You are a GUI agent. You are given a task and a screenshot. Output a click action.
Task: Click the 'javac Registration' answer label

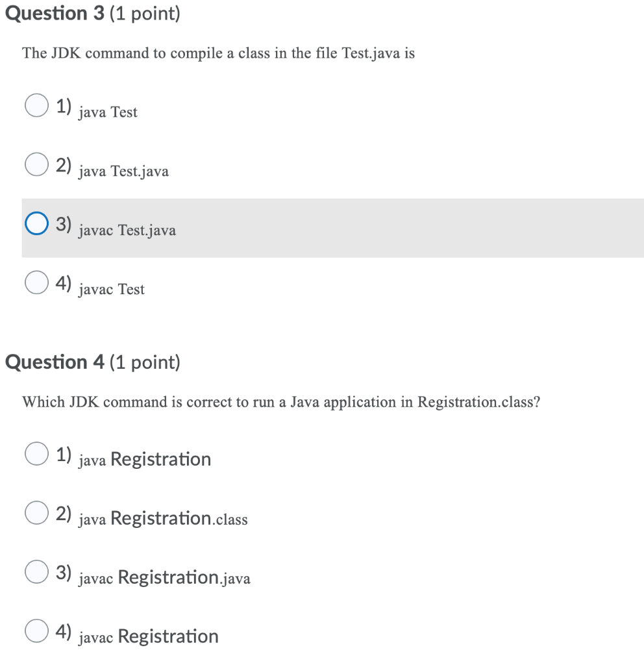point(149,636)
